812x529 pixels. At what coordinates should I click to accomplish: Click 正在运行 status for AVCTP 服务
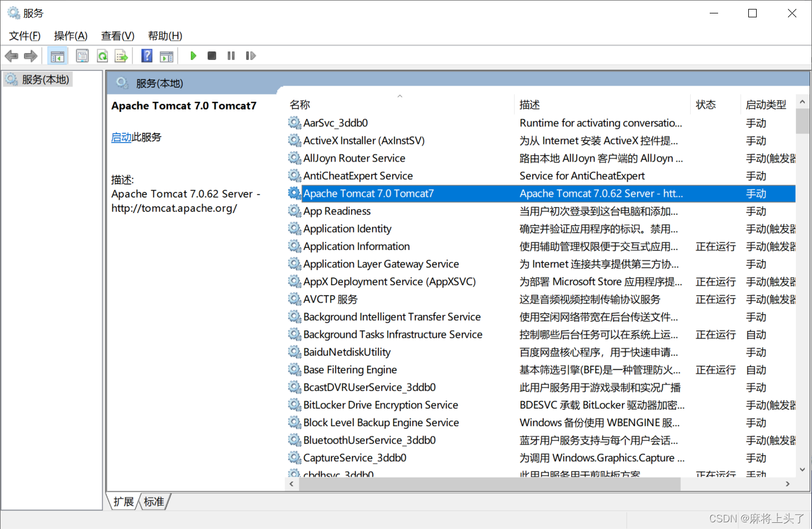point(716,299)
